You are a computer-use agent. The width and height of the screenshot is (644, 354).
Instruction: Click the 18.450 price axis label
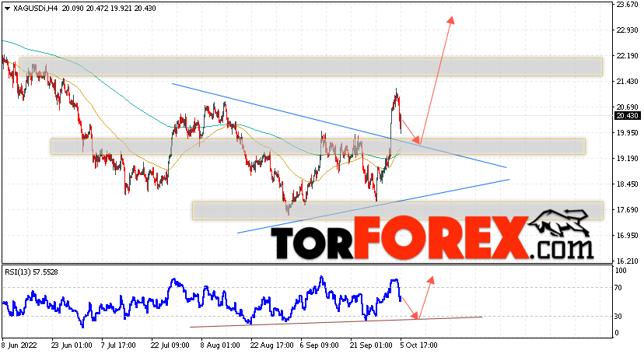click(x=627, y=184)
